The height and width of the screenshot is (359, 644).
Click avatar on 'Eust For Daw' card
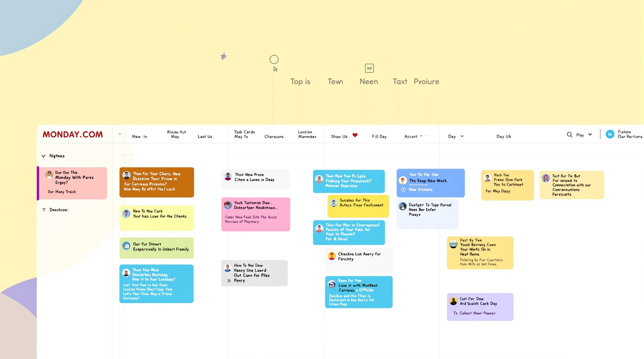453,301
